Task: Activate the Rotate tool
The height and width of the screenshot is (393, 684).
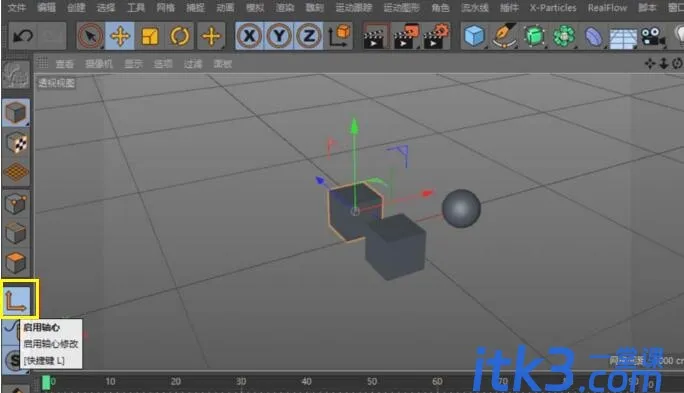Action: click(180, 36)
